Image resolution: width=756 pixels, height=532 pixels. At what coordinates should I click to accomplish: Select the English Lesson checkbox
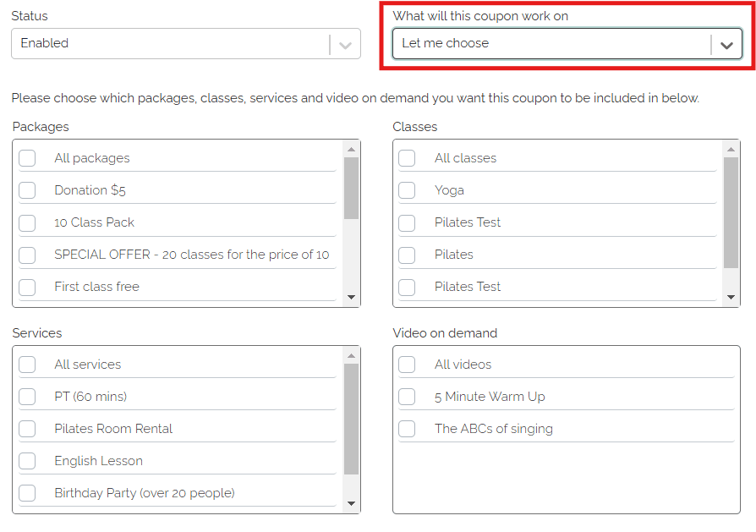[x=28, y=461]
